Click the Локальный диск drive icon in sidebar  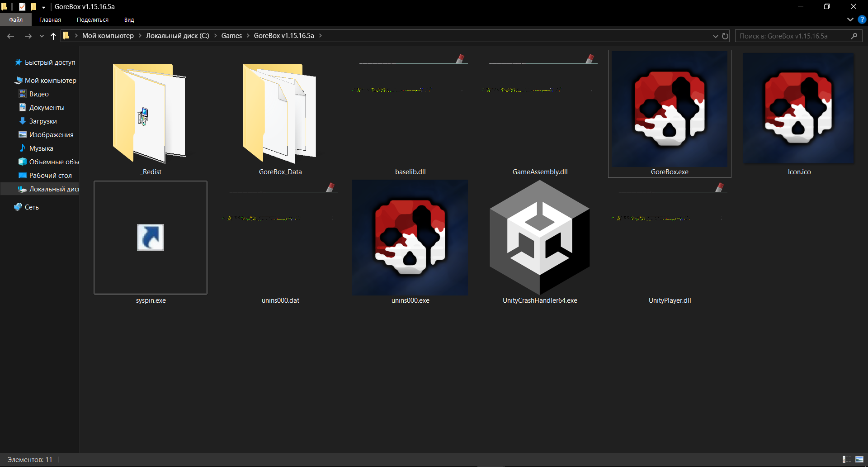pyautogui.click(x=23, y=189)
